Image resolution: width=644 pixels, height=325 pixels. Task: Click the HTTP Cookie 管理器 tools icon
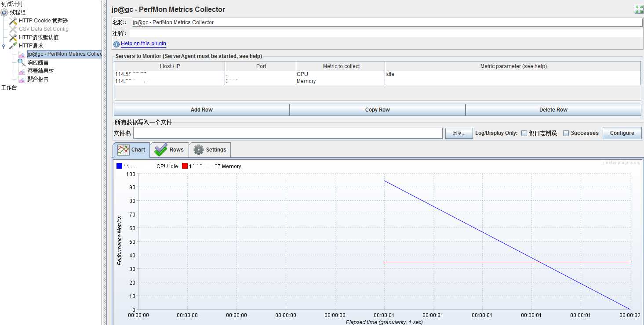[13, 21]
